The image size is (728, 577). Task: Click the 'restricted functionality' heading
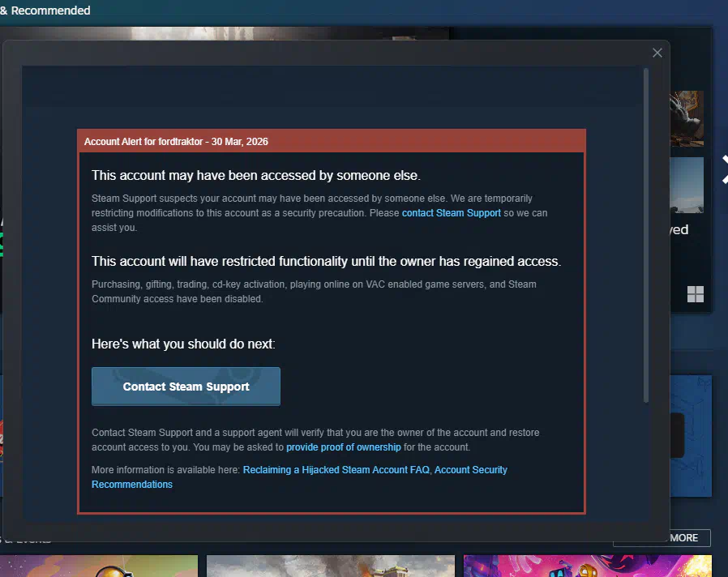tap(326, 261)
